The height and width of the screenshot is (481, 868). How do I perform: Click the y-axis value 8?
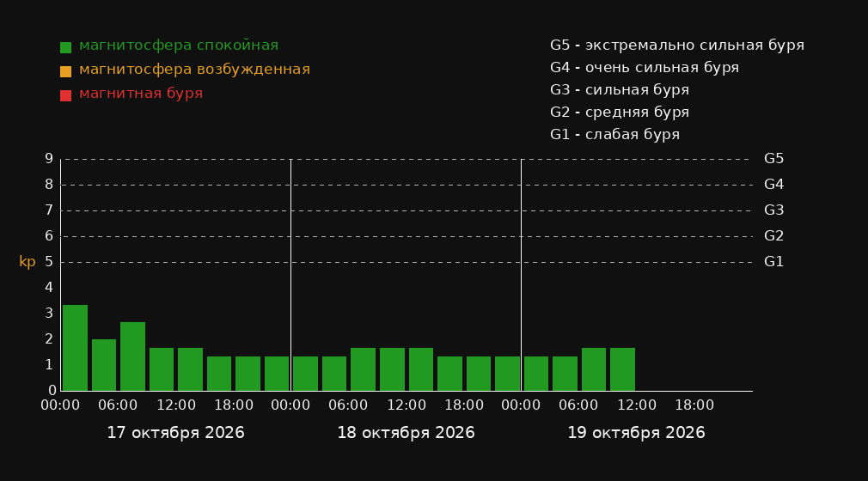pyautogui.click(x=49, y=185)
